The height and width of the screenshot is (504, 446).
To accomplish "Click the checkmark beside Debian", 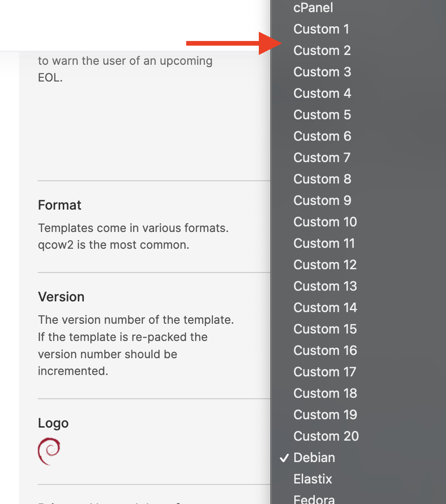I will click(284, 458).
